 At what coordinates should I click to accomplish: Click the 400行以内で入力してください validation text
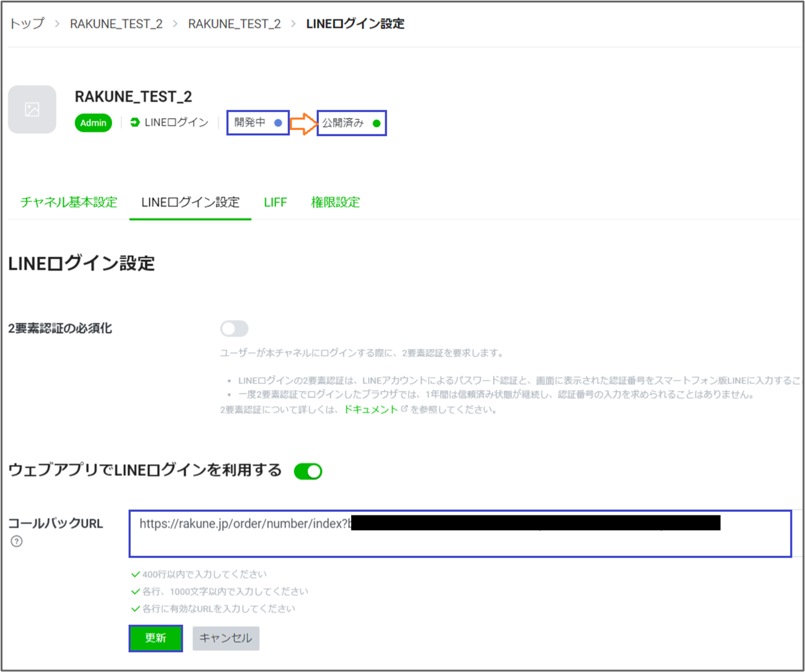pos(204,574)
